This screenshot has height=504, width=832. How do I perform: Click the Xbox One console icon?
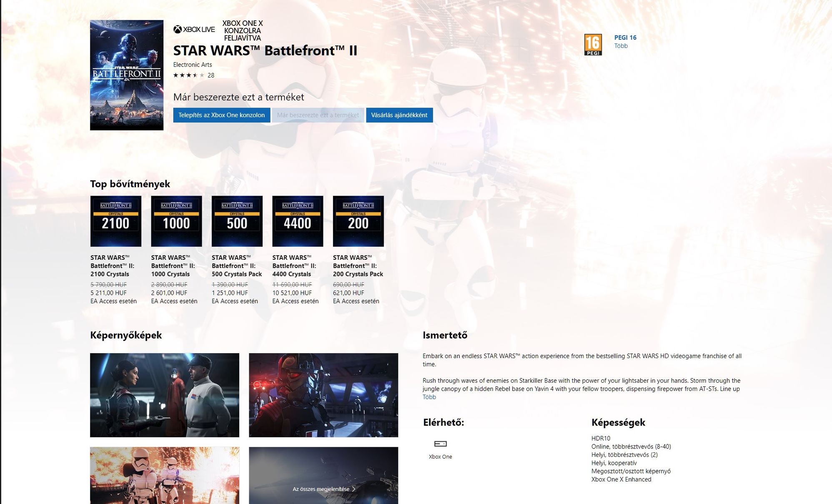[440, 444]
